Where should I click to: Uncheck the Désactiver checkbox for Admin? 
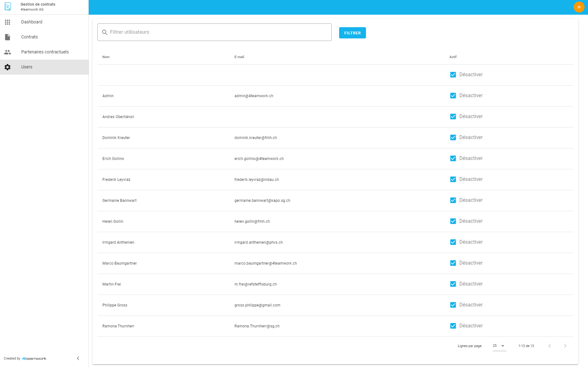[453, 96]
